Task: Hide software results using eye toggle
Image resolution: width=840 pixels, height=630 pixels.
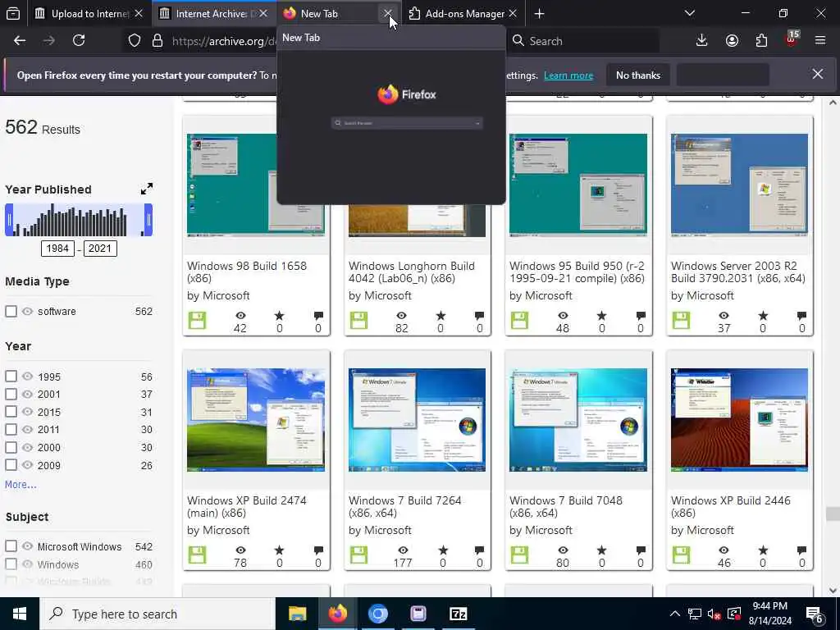Action: pos(27,311)
